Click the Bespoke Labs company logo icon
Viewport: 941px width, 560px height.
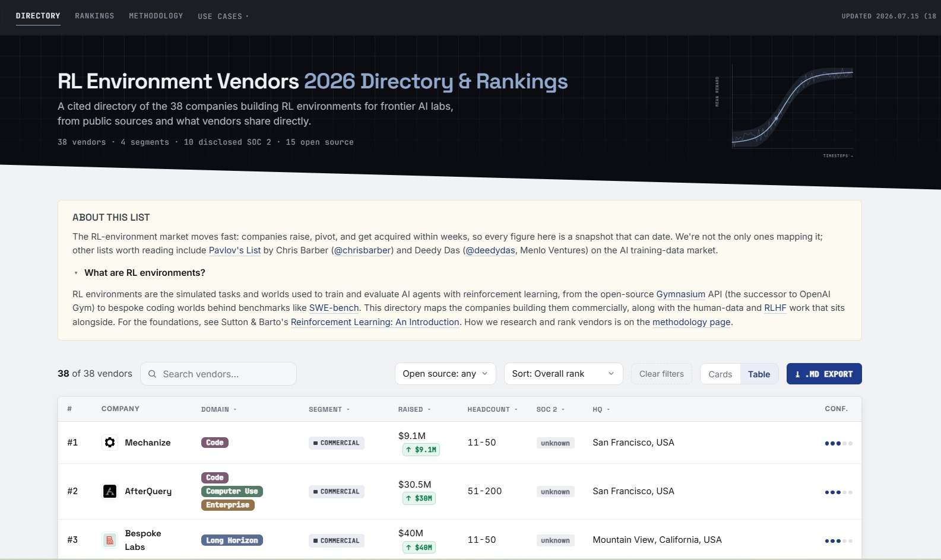coord(110,540)
